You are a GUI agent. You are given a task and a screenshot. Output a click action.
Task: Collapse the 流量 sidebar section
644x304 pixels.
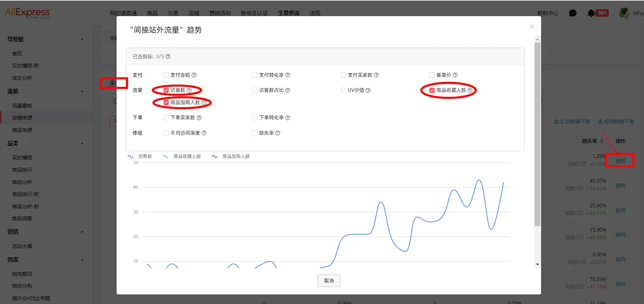click(82, 92)
